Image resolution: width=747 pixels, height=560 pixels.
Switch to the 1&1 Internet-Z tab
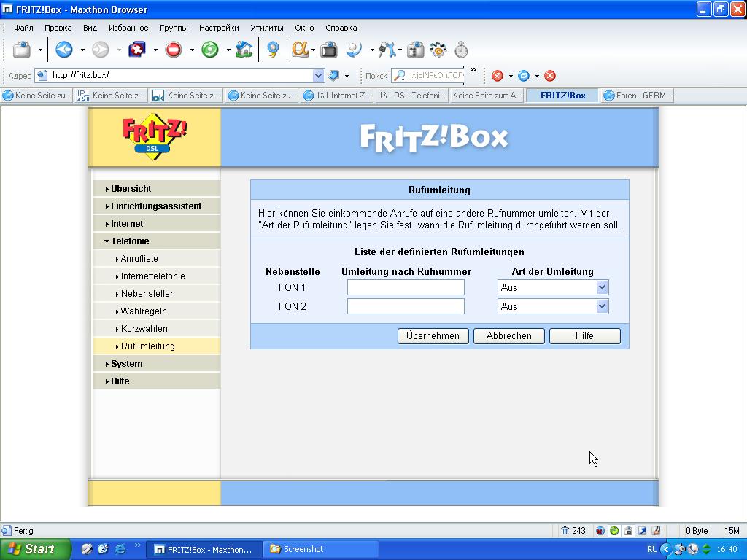pos(337,96)
